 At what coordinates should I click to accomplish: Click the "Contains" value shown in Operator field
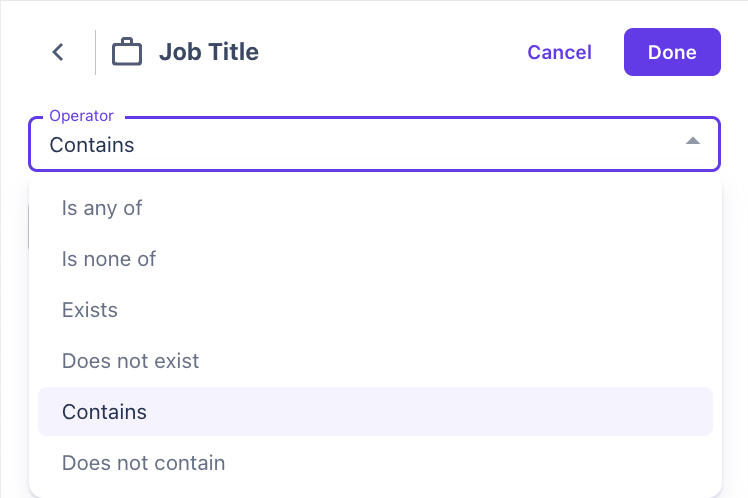[x=92, y=145]
